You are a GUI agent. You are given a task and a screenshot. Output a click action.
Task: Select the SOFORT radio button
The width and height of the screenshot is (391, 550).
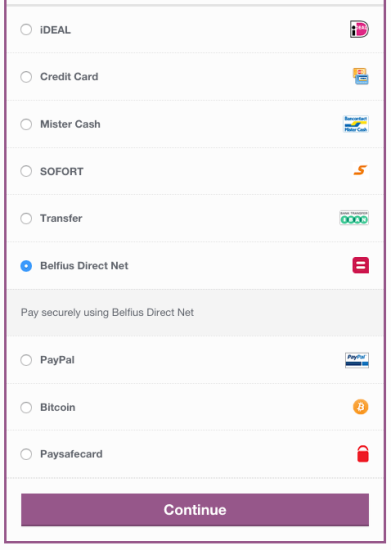[x=26, y=171]
